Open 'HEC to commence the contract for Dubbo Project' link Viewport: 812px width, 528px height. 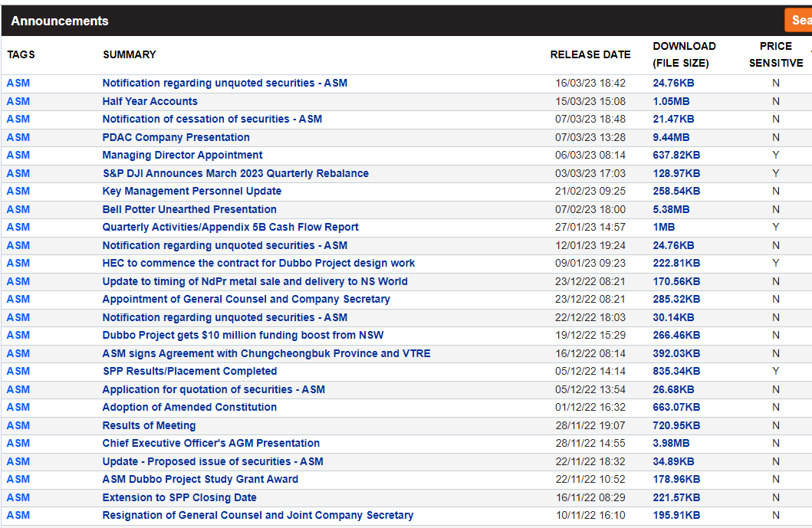[258, 263]
